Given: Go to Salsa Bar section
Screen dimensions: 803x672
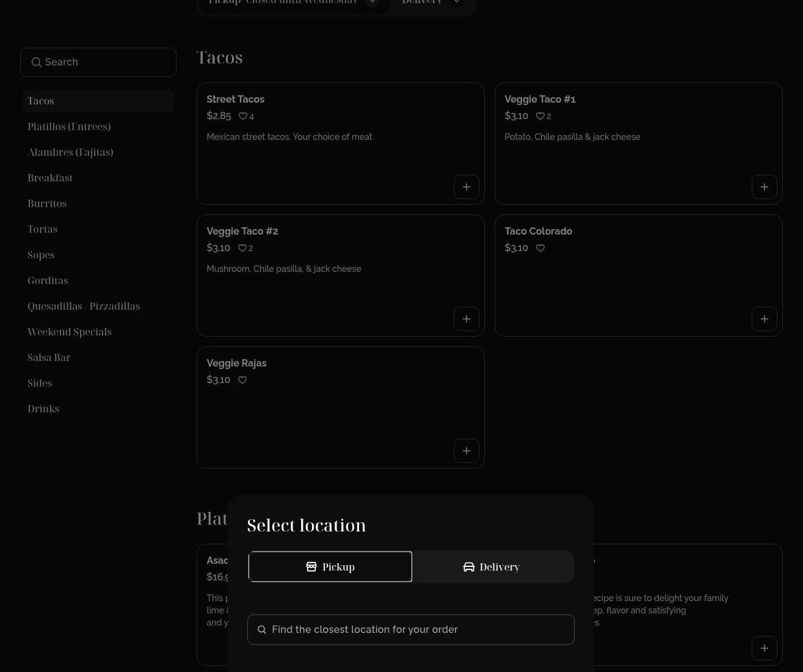Looking at the screenshot, I should [49, 358].
